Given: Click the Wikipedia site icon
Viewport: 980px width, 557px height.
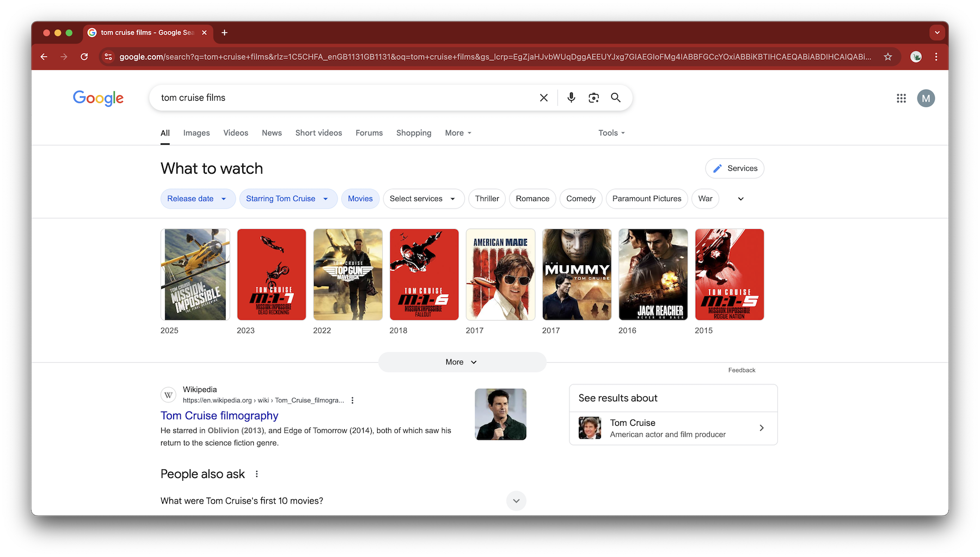Looking at the screenshot, I should (169, 395).
